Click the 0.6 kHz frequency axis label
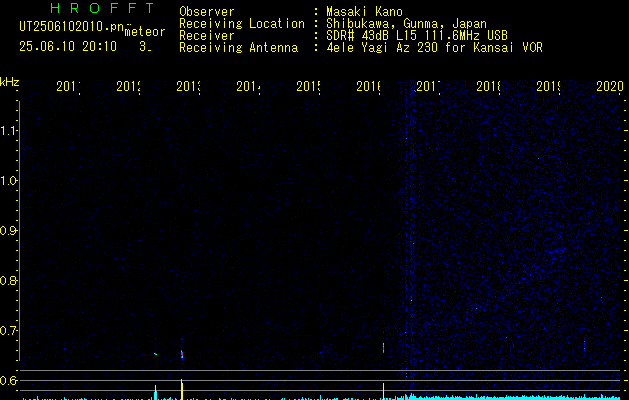 click(9, 380)
